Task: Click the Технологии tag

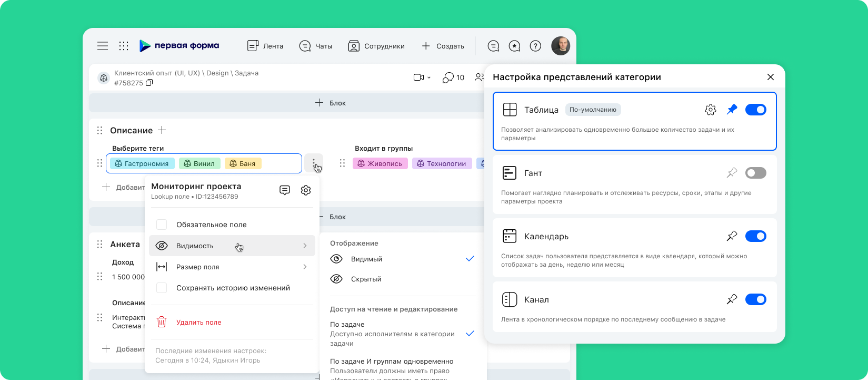Action: click(x=442, y=163)
